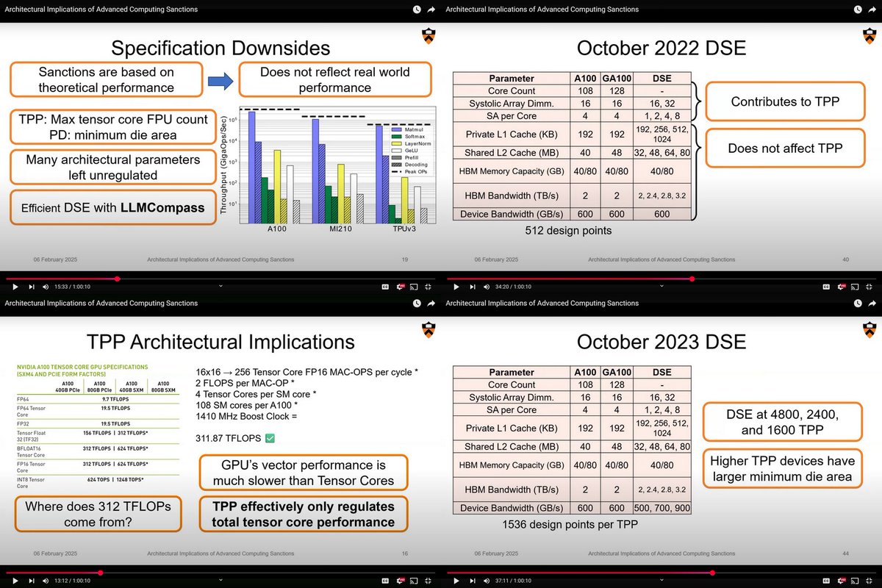Play the video paused at 15:33
This screenshot has width=882, height=588.
[x=15, y=287]
